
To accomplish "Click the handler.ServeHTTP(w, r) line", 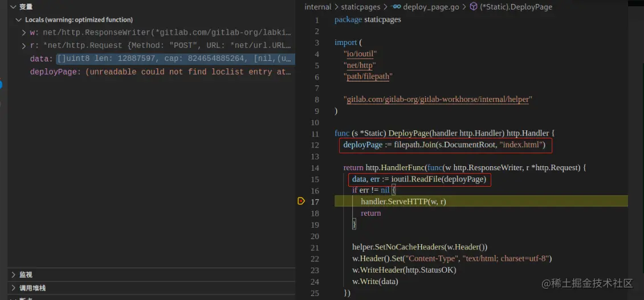I will point(403,202).
